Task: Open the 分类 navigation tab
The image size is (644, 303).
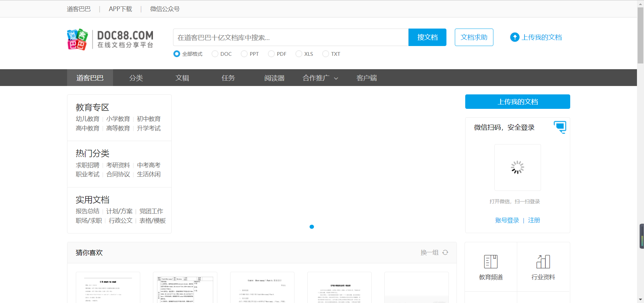Action: pyautogui.click(x=136, y=78)
